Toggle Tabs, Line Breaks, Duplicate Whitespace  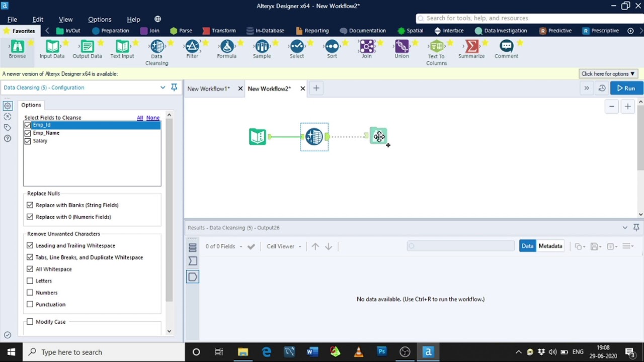coord(30,257)
